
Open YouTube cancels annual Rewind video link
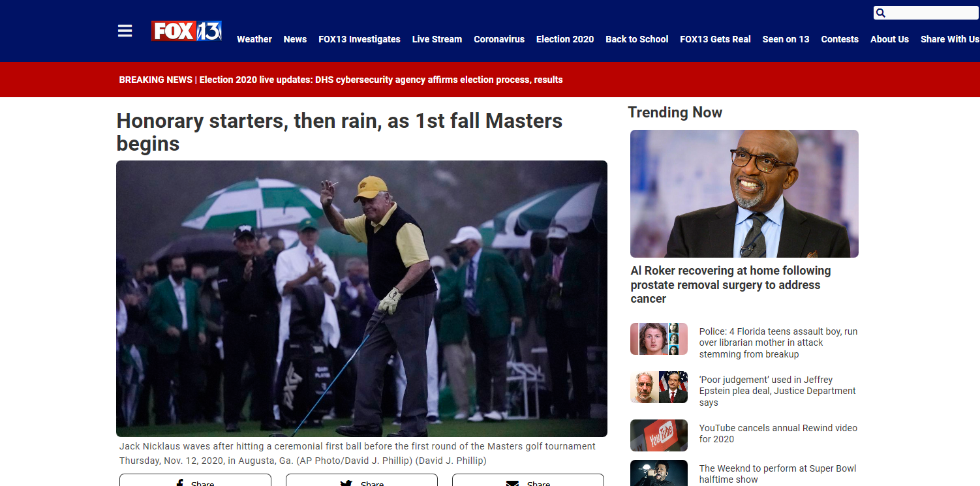(x=778, y=433)
